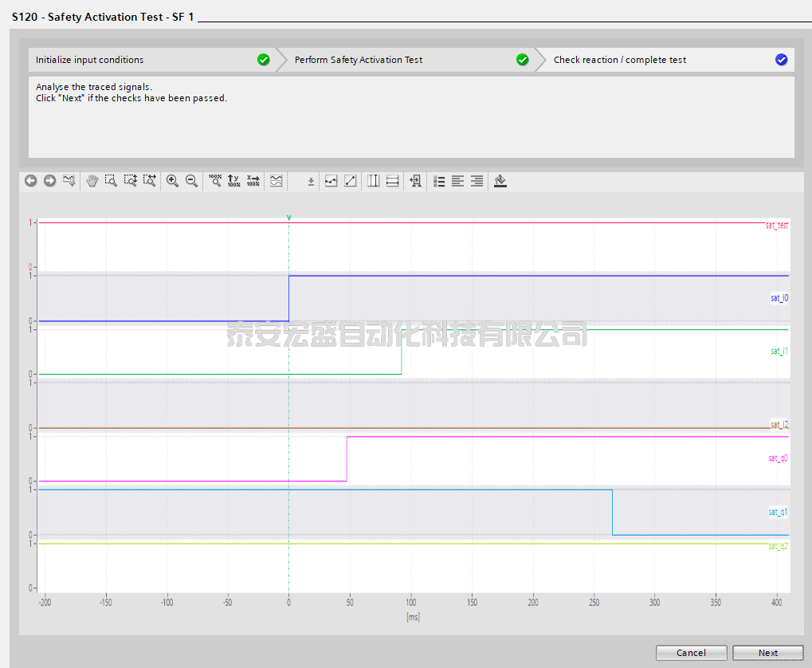Viewport: 812px width, 668px height.
Task: Toggle the horizontal measurement cursors
Action: click(392, 181)
